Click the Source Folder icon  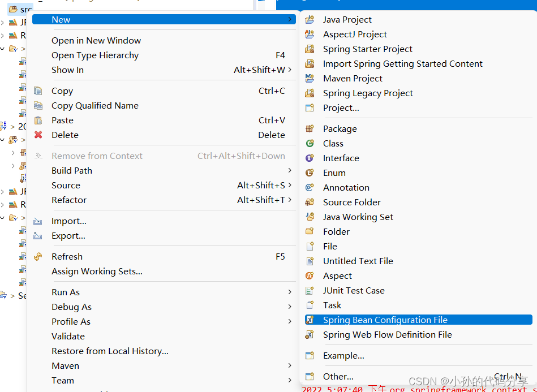(310, 203)
